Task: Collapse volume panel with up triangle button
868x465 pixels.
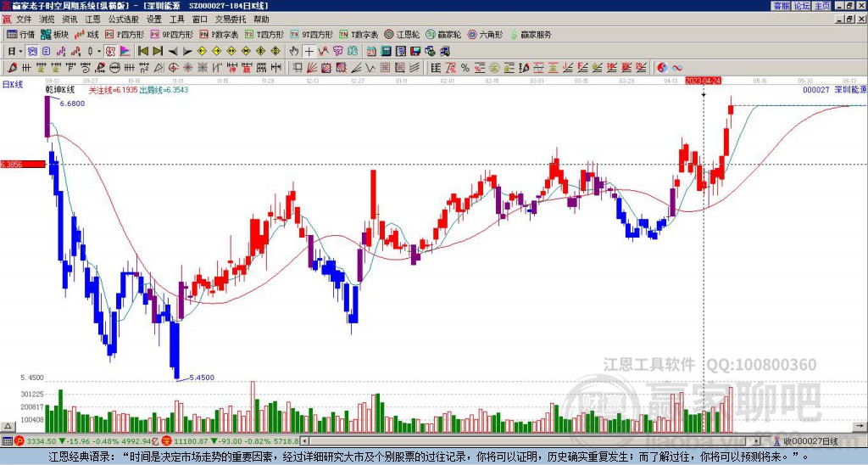Action: [x=7, y=426]
